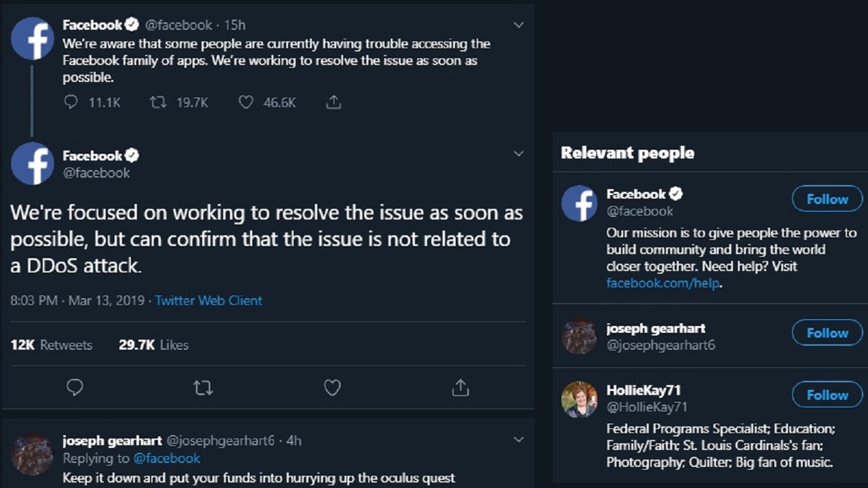Screen dimensions: 868x488
Task: Like the first tweet with 46.6K likes
Action: point(246,102)
